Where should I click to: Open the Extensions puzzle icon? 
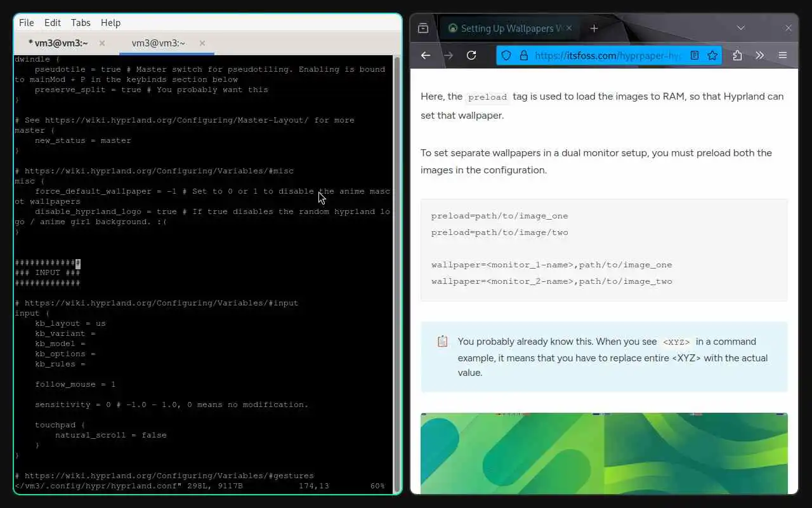click(x=737, y=55)
